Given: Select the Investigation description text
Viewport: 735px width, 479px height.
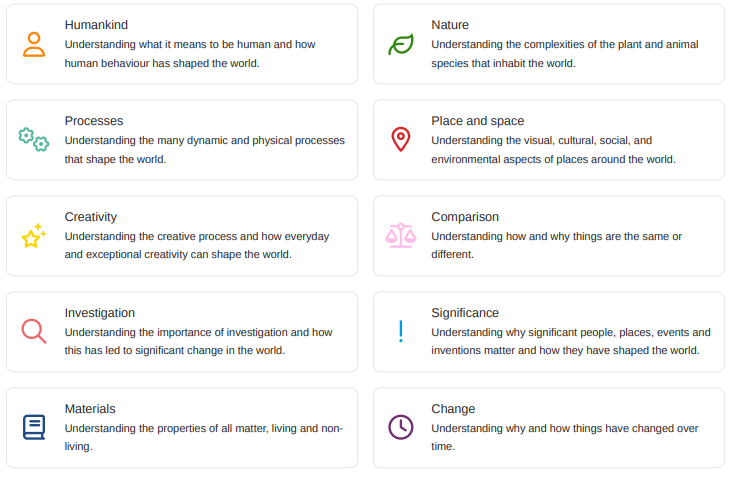Looking at the screenshot, I should tap(198, 341).
